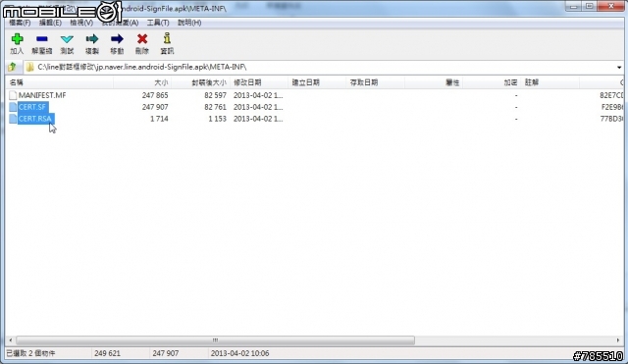Click status bar total size 249 621
Image resolution: width=628 pixels, height=364 pixels.
pos(107,353)
